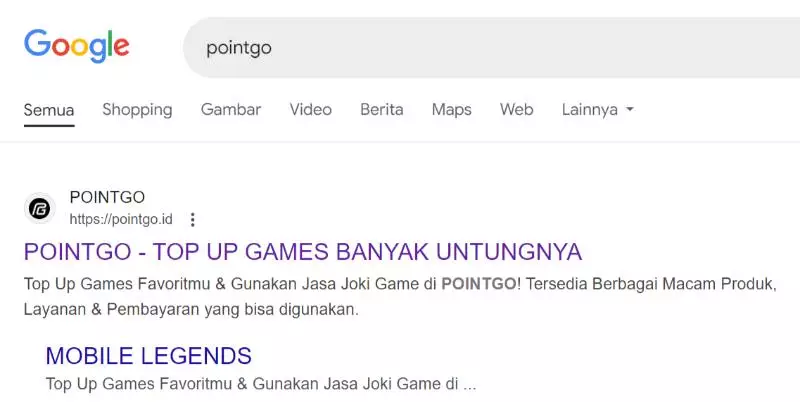The height and width of the screenshot is (402, 800).
Task: Open POINTGO - TOP UP GAMES BANYAK UNTUNGNYA result
Action: click(x=303, y=252)
